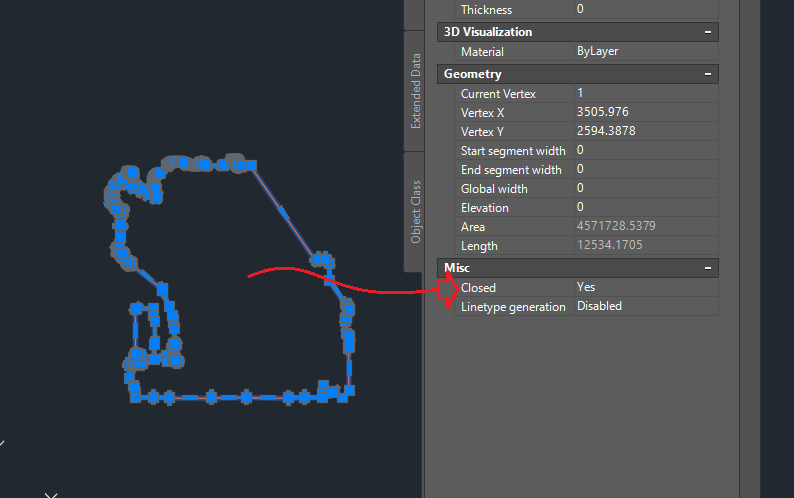This screenshot has width=794, height=498.
Task: Select the Global width label
Action: (x=494, y=189)
